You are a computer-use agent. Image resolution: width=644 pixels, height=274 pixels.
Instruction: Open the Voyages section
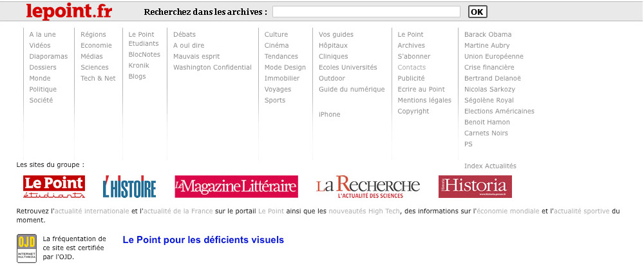(278, 89)
